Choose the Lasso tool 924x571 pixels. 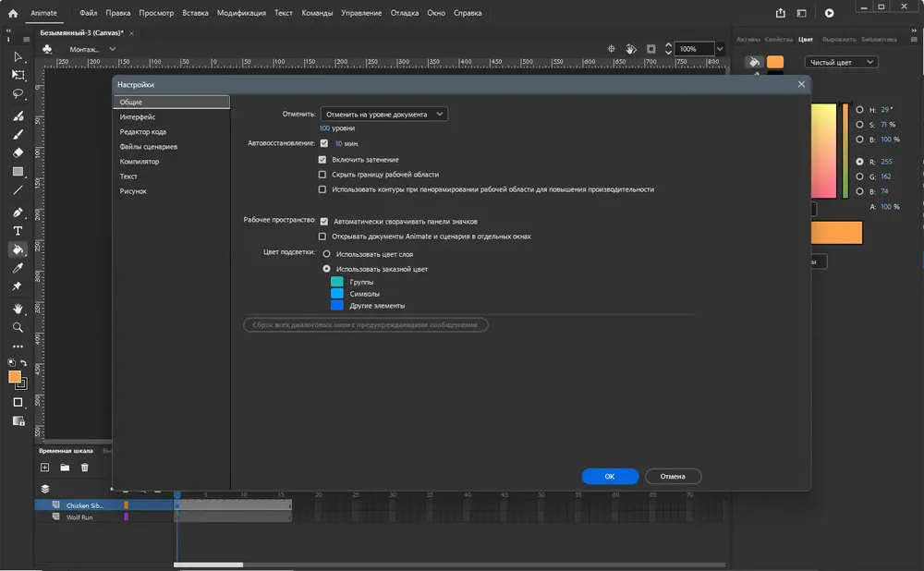18,93
